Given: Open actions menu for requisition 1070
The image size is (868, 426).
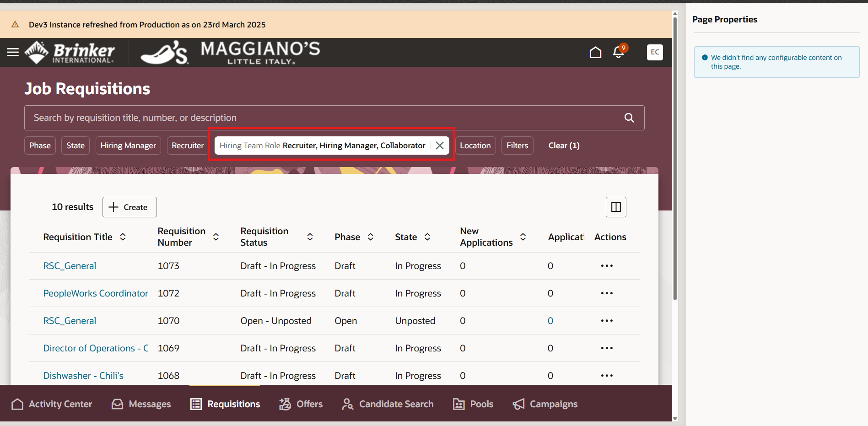Looking at the screenshot, I should click(607, 321).
